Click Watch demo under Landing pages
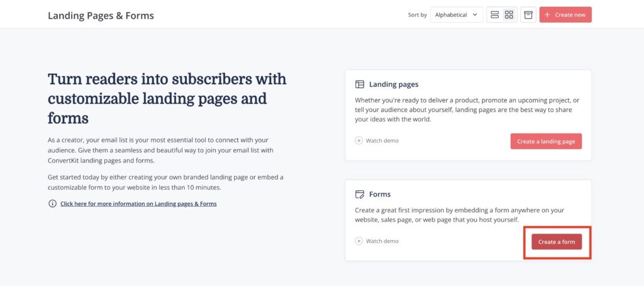 (382, 140)
